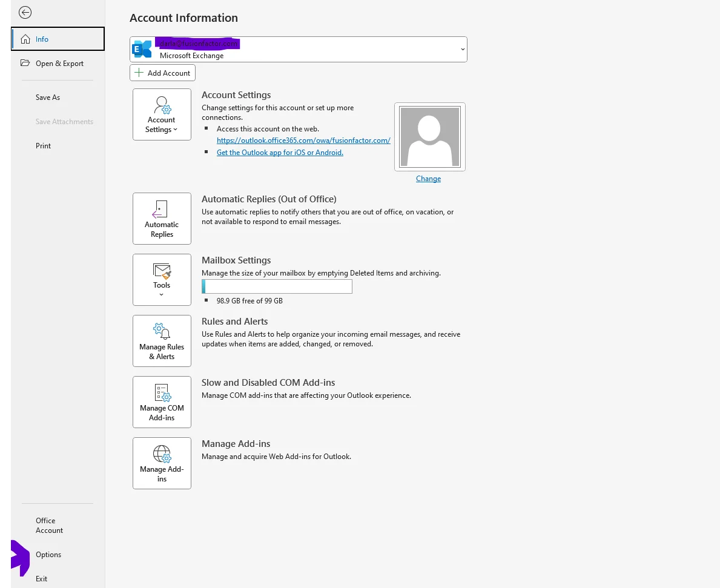Click Exit to close Outlook
The width and height of the screenshot is (720, 588).
[x=41, y=579]
